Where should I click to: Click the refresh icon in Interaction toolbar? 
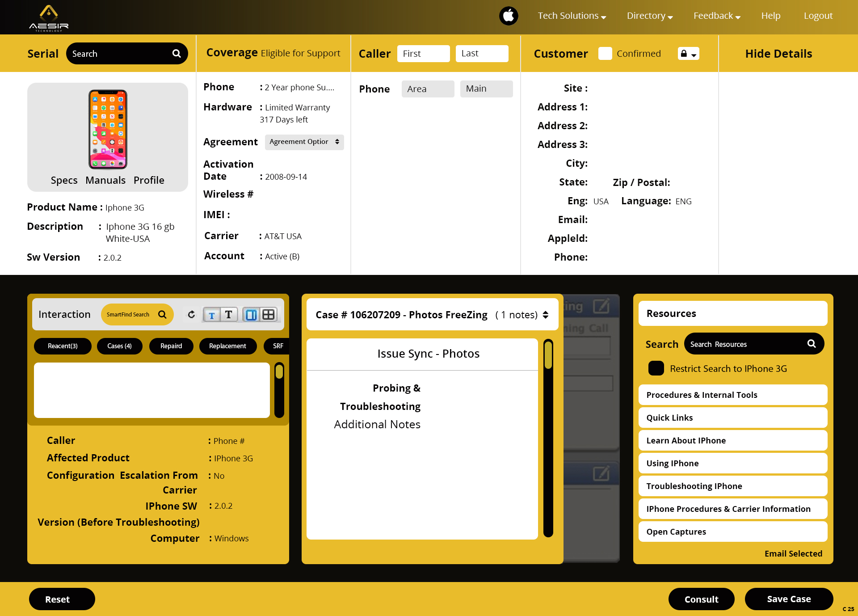click(x=191, y=314)
